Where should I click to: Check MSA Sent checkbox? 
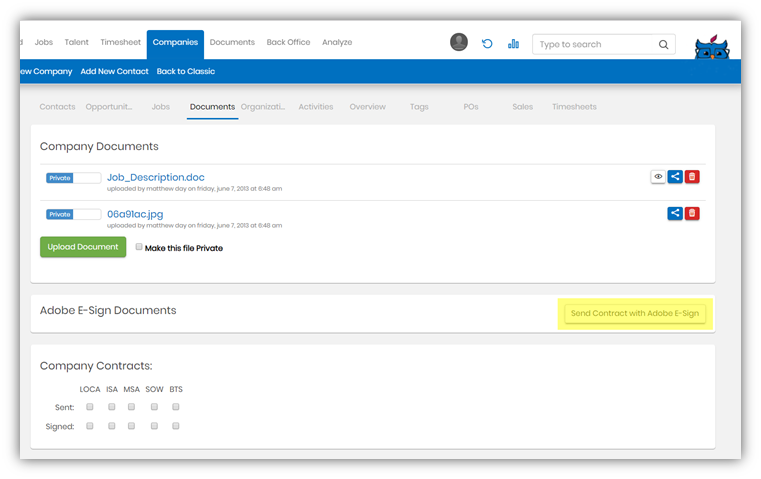point(132,407)
